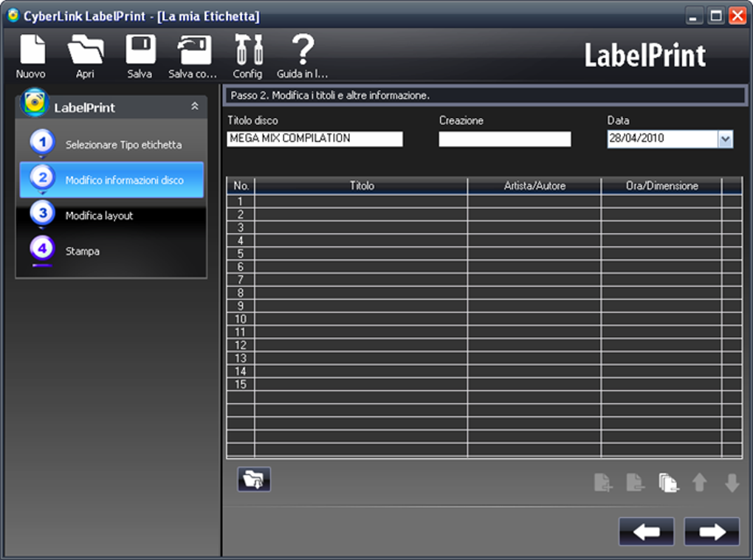The height and width of the screenshot is (560, 753).
Task: Click the remove track page-minus icon
Action: click(635, 483)
